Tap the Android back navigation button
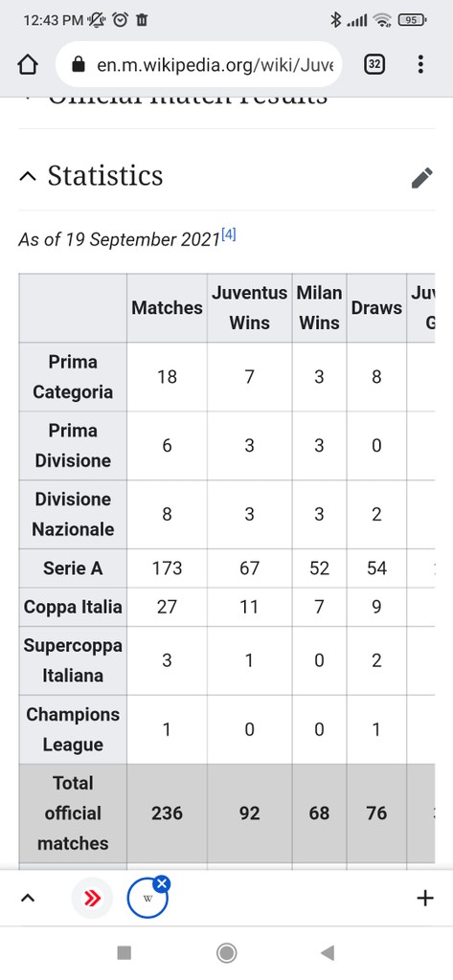This screenshot has width=453, height=980. 328,952
